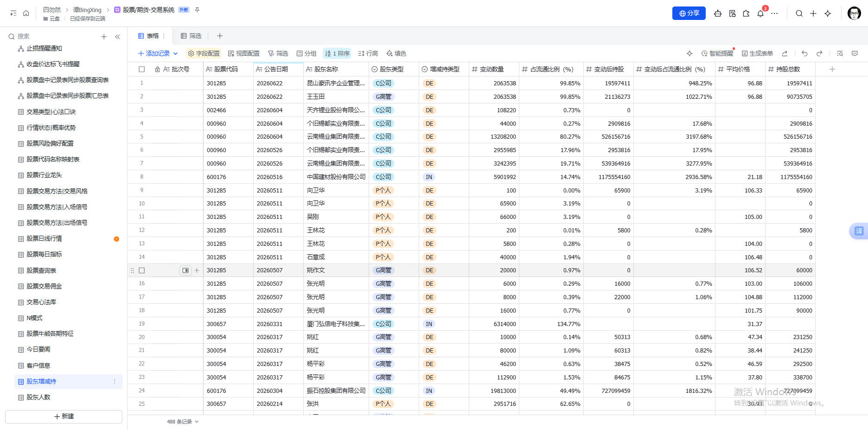Image resolution: width=868 pixels, height=430 pixels.
Task: Click the plus icon in top bar
Action: 813,13
